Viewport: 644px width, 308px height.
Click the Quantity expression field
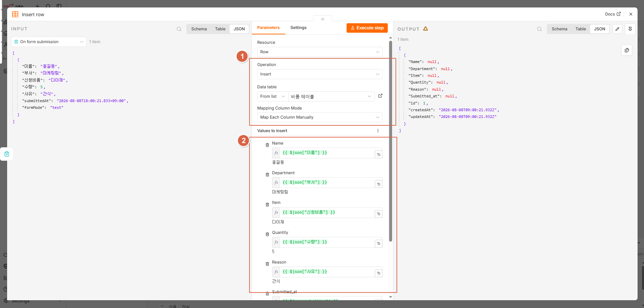[x=327, y=242]
